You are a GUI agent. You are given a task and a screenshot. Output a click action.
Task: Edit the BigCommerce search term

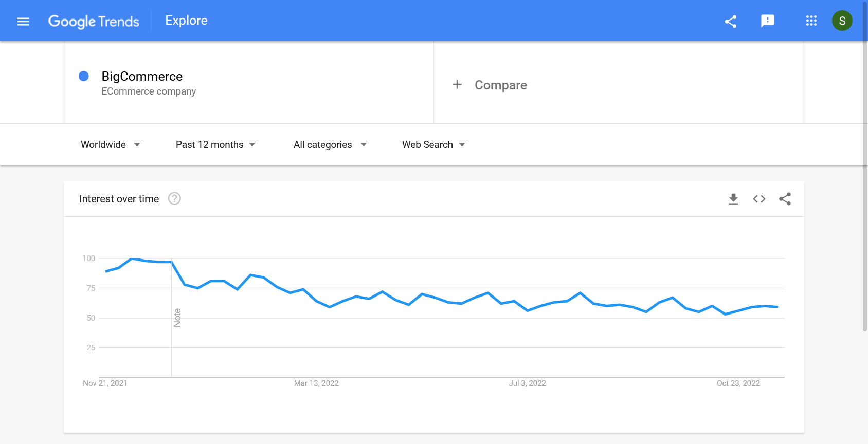tap(142, 77)
